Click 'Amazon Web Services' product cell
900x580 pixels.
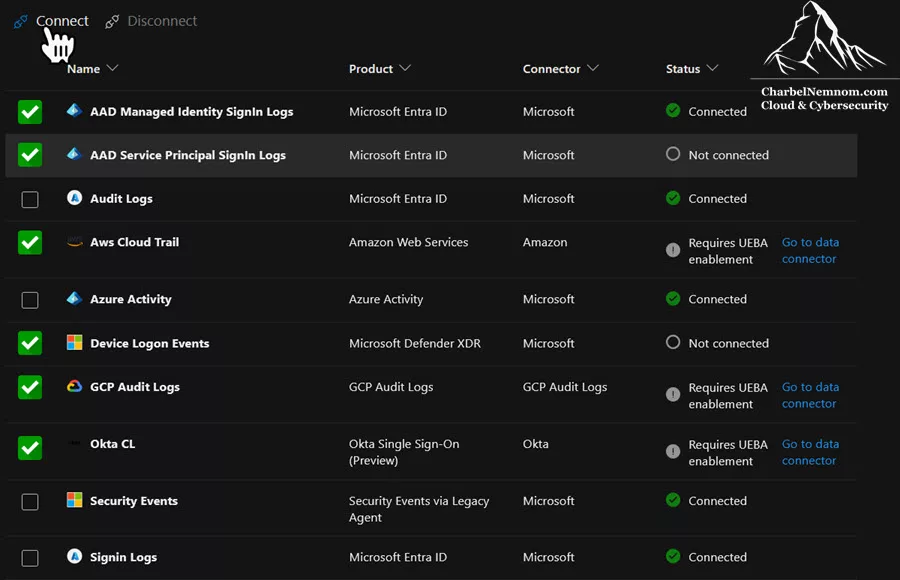click(408, 242)
